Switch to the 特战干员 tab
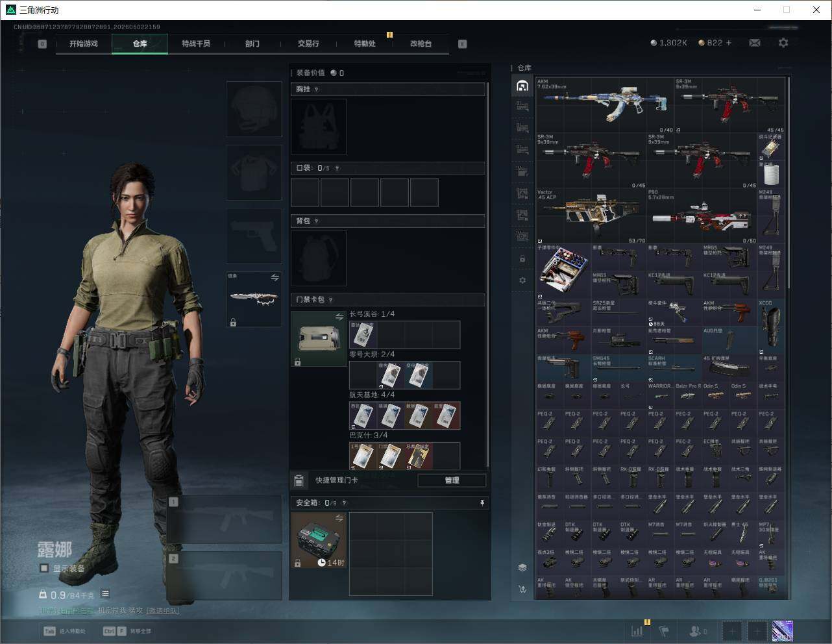This screenshot has height=644, width=832. (196, 43)
